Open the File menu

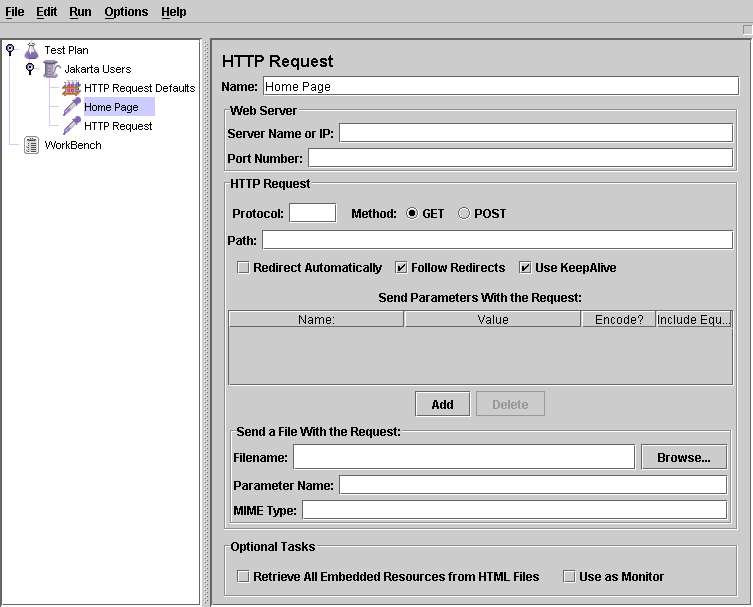14,12
